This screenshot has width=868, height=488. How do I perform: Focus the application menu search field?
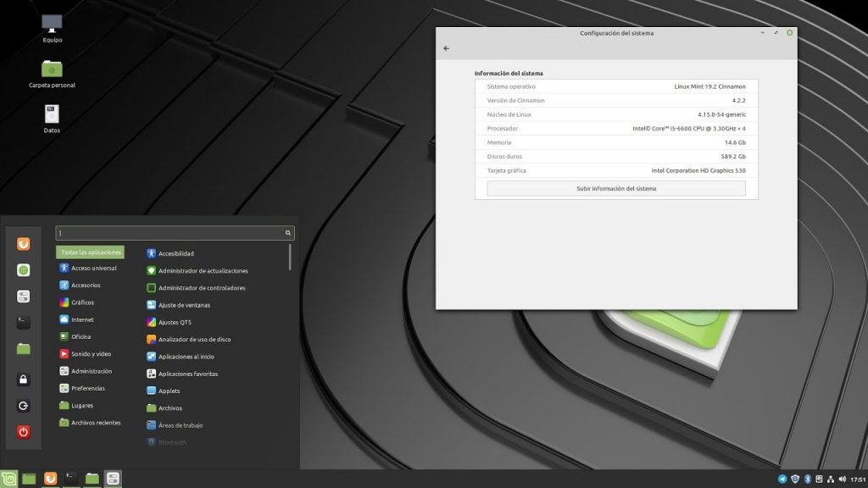[175, 233]
